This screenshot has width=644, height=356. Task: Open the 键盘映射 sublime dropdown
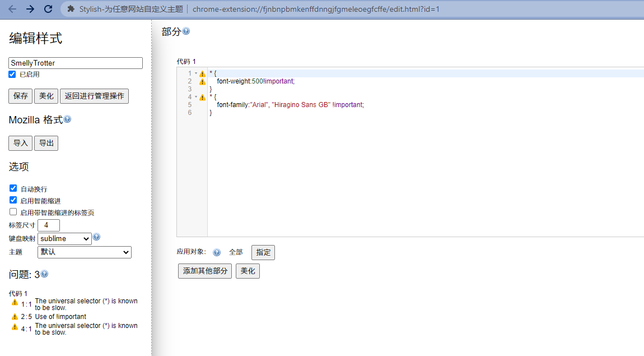pos(64,239)
